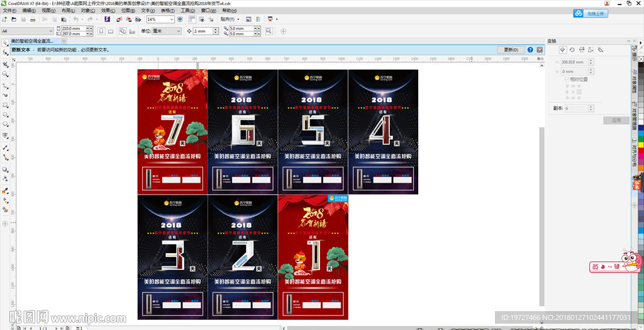Click the Import icon in standard toolbar
The image size is (644, 330).
point(119,19)
